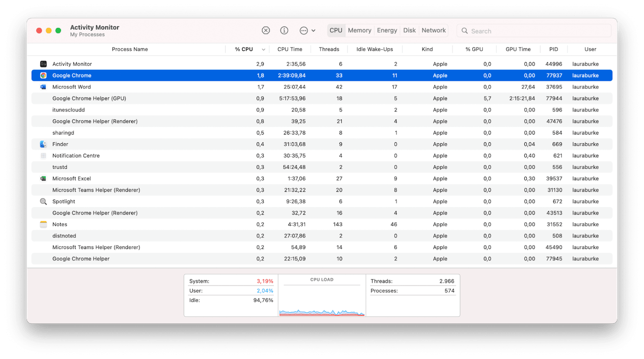Viewport: 644px width, 359px height.
Task: Expand the dropdown chevron beside the ellipsis
Action: 314,31
